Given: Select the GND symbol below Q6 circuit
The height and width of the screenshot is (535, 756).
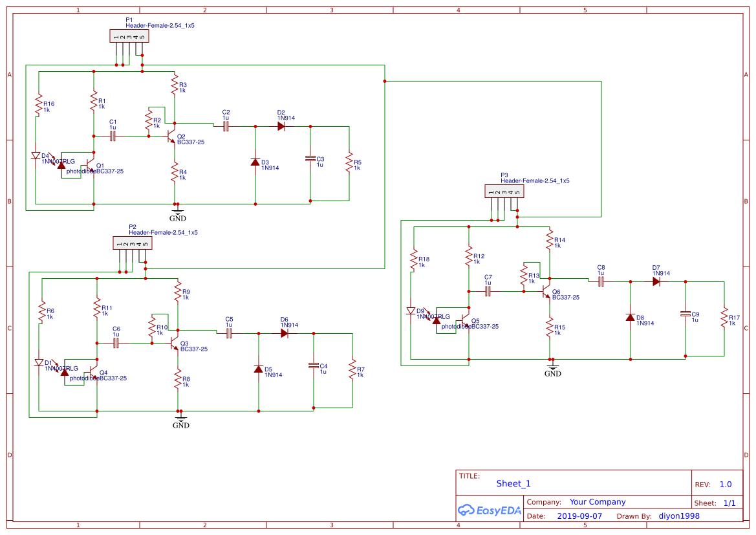Looking at the screenshot, I should coord(552,368).
